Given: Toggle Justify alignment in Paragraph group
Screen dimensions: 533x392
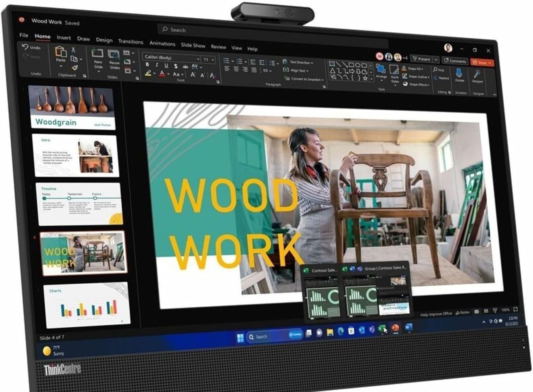Looking at the screenshot, I should click(254, 70).
